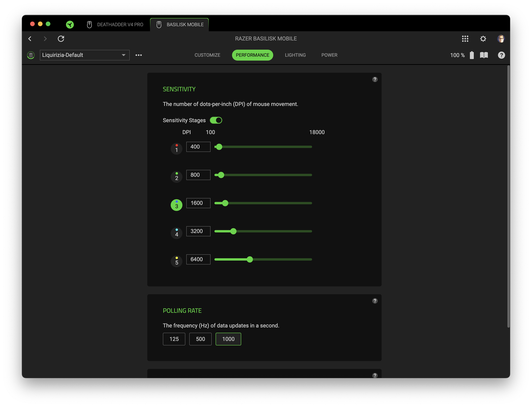The height and width of the screenshot is (407, 532).
Task: Open the Customize tab
Action: click(207, 55)
